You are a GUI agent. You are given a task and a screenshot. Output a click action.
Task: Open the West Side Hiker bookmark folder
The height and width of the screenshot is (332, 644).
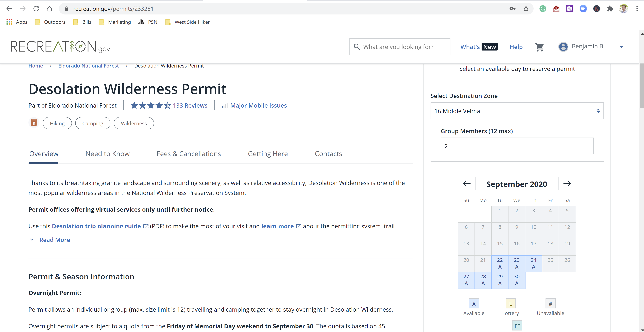187,22
